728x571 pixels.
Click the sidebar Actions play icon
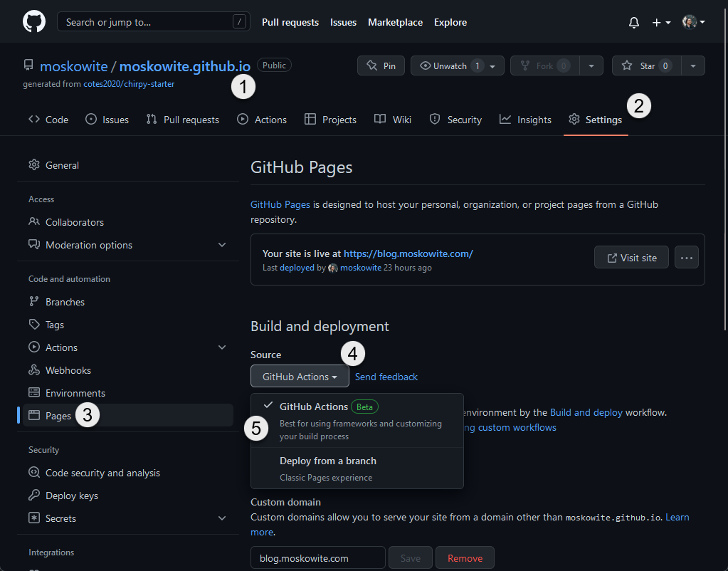pyautogui.click(x=34, y=347)
